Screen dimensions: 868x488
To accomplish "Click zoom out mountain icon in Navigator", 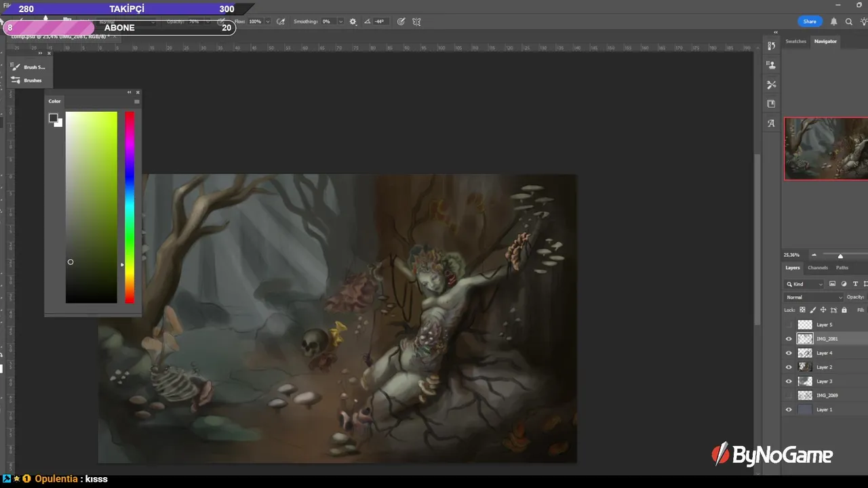I will coord(814,255).
